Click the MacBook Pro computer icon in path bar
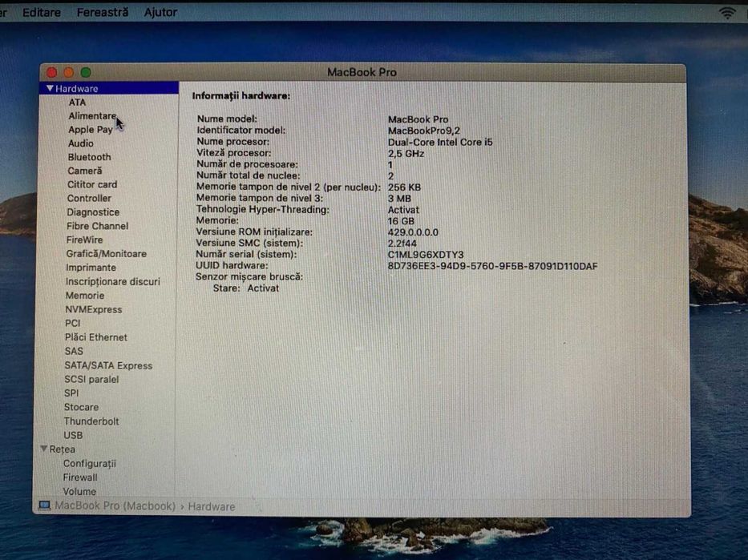The image size is (748, 560). click(44, 506)
